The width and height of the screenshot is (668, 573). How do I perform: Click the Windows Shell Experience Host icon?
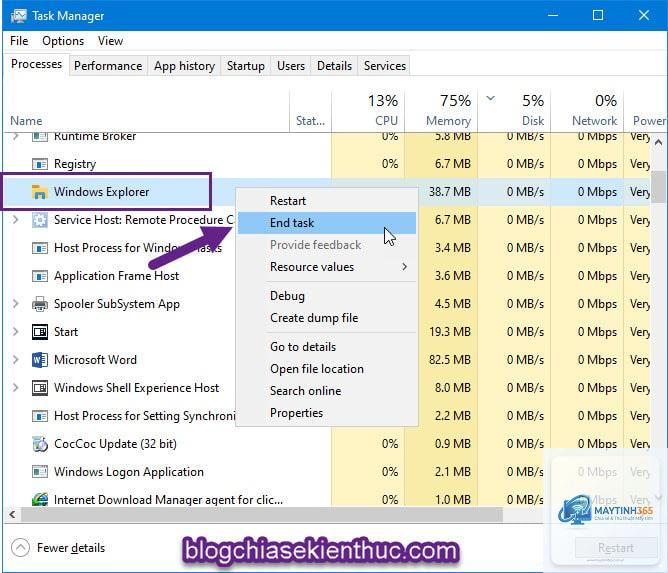point(40,388)
